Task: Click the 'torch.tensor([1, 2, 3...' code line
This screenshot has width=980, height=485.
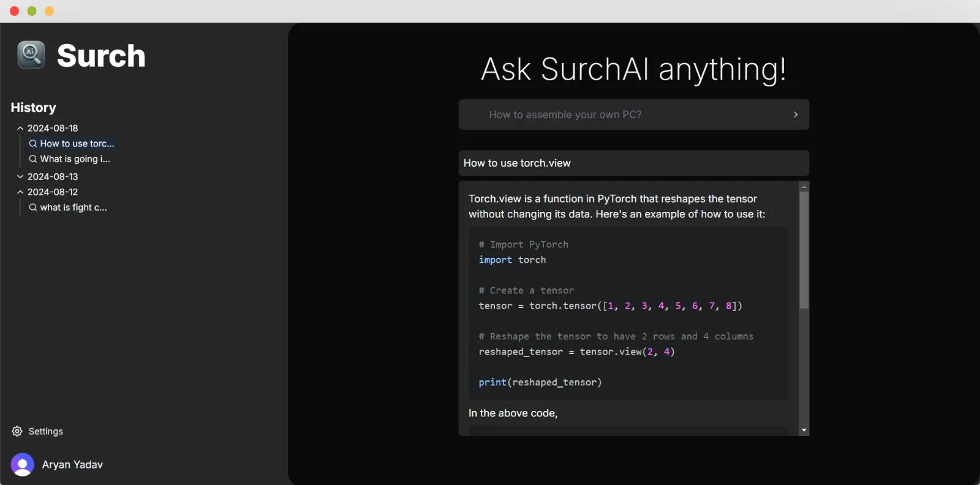Action: point(610,306)
